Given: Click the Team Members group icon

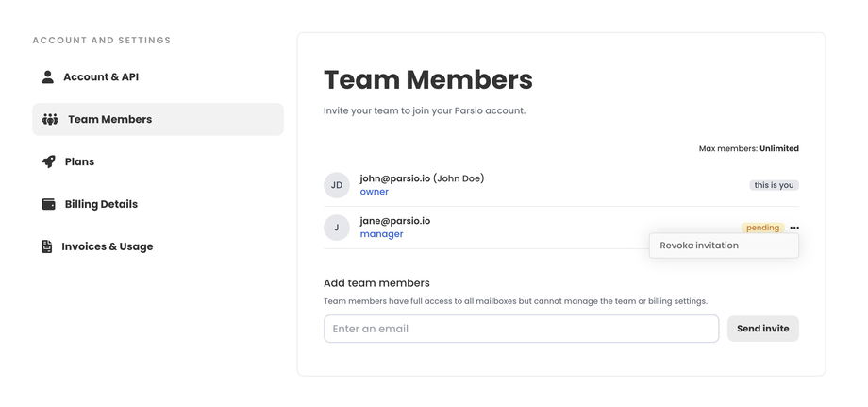Looking at the screenshot, I should 51,120.
